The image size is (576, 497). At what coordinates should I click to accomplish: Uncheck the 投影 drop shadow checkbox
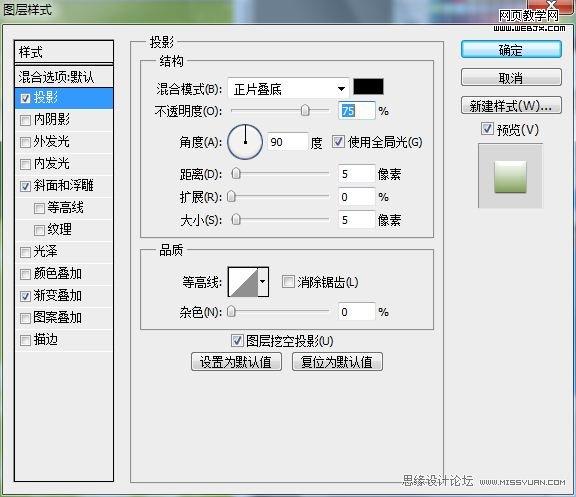[25, 98]
